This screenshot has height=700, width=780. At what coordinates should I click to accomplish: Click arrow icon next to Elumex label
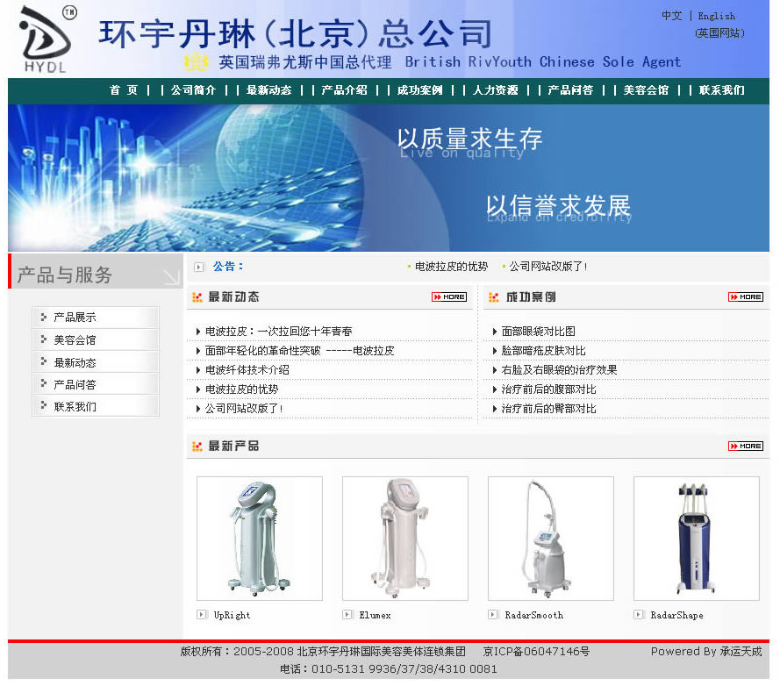tap(347, 615)
